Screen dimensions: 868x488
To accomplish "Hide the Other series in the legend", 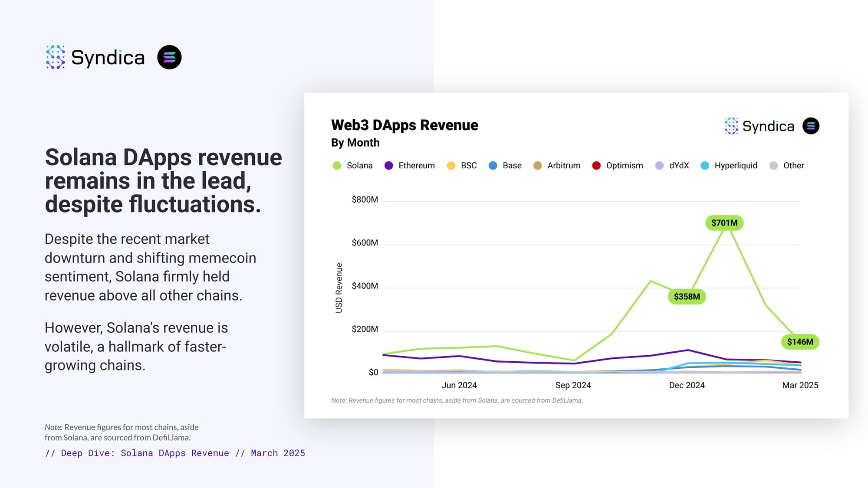I will [x=787, y=165].
